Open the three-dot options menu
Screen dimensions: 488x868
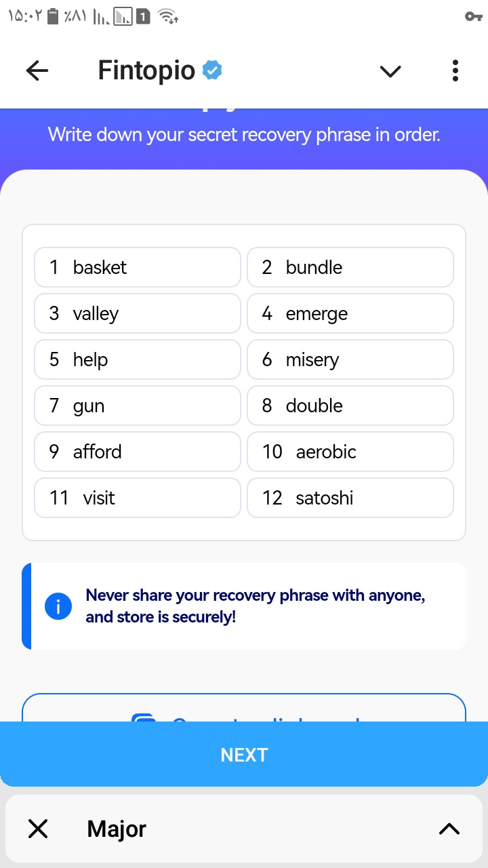point(455,71)
